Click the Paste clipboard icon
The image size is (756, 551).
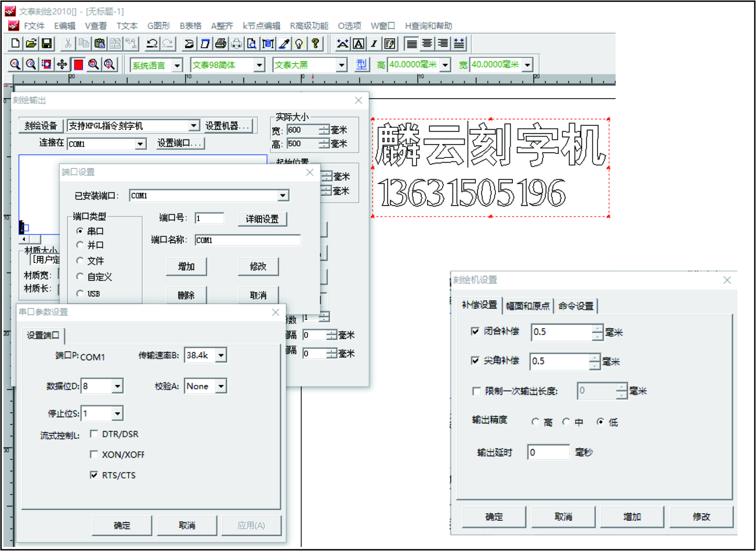[99, 44]
